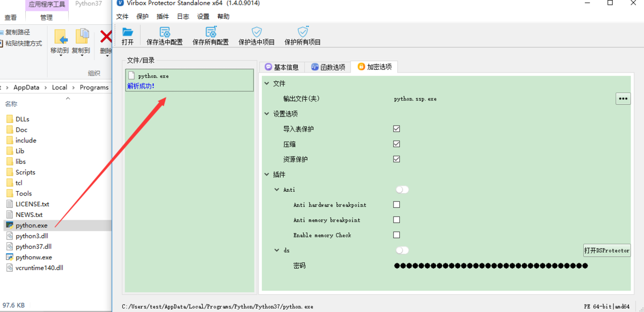Click the python.exe file icon in file list
The height and width of the screenshot is (312, 644).
tap(10, 226)
